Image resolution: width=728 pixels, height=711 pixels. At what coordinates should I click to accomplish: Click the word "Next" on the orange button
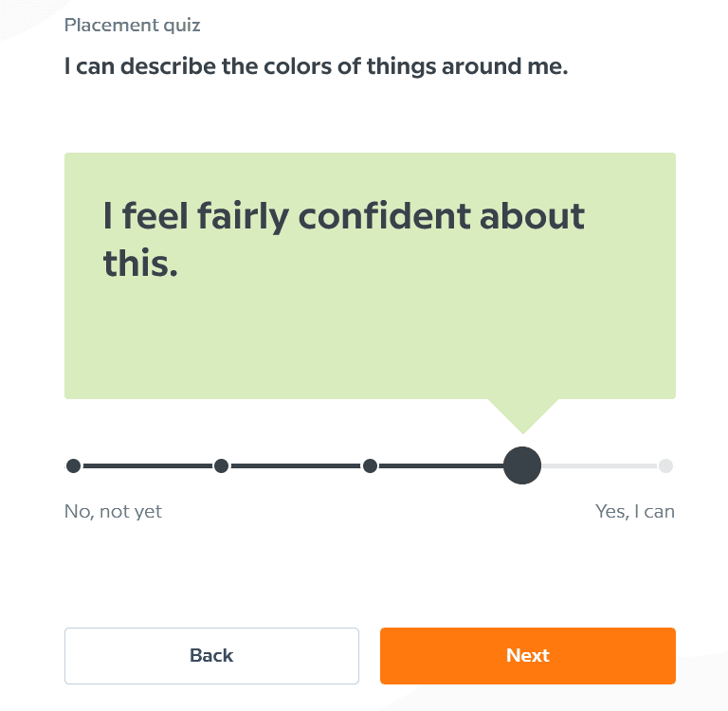point(527,656)
